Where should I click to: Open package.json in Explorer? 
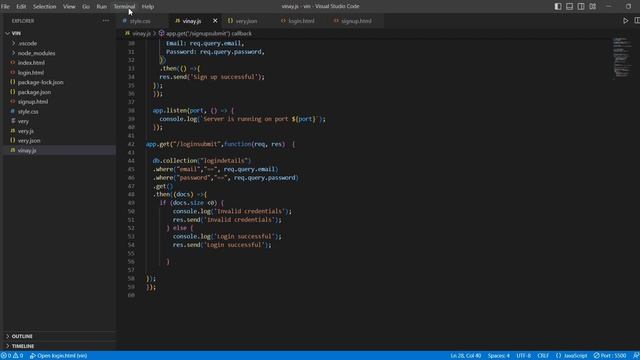pos(34,92)
